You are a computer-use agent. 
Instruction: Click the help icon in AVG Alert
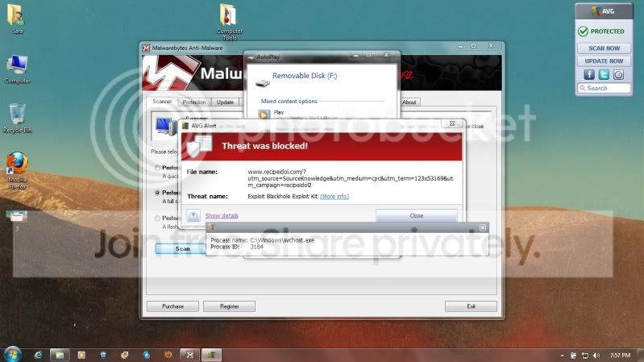(x=193, y=215)
